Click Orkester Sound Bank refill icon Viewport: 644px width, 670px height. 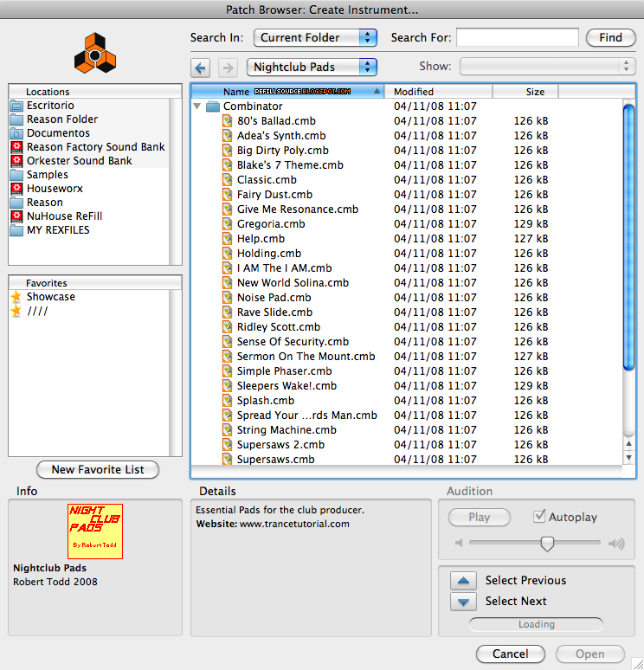16,161
